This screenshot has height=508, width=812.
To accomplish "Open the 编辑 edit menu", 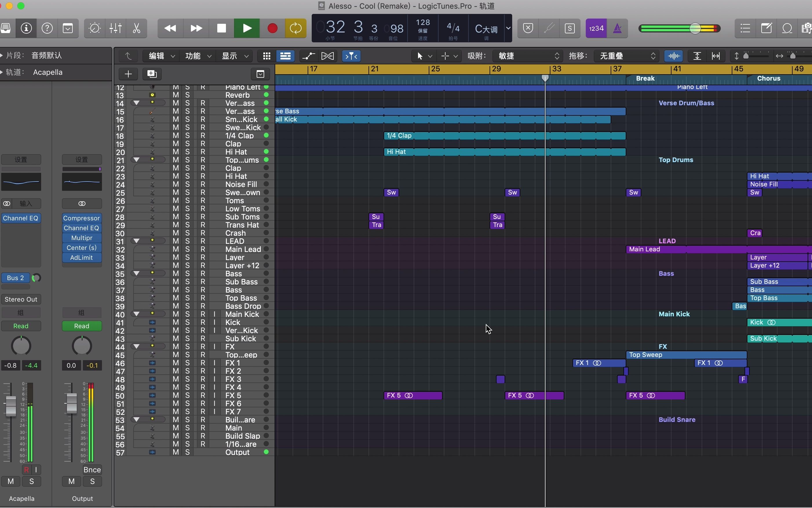I will coord(160,56).
